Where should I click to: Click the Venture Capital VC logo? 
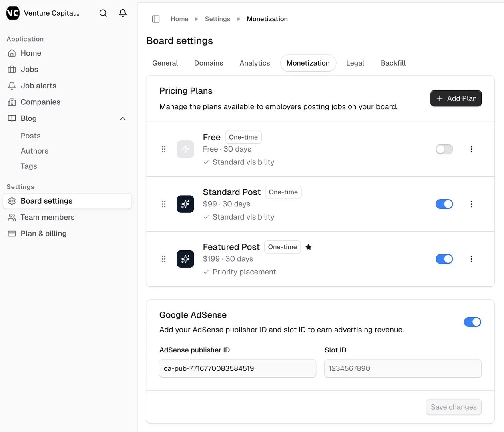point(13,13)
